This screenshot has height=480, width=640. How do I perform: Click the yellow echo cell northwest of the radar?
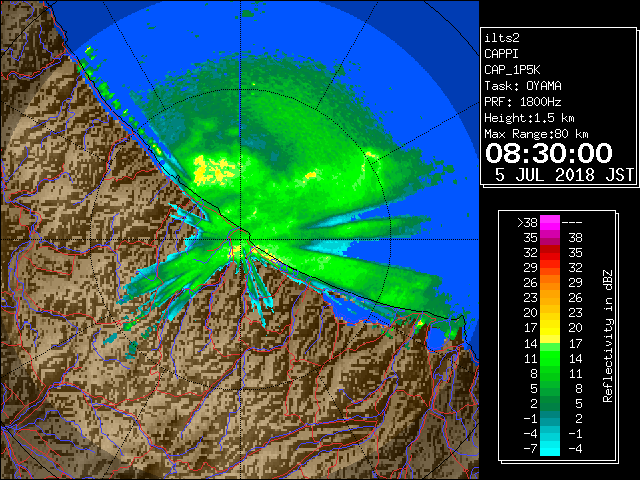212,169
